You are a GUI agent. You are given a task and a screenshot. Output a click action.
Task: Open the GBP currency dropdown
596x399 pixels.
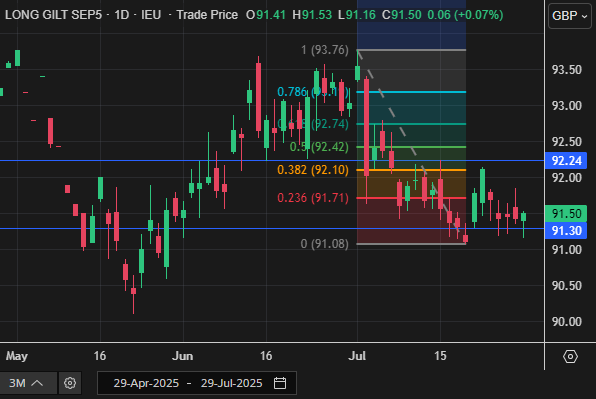(570, 16)
